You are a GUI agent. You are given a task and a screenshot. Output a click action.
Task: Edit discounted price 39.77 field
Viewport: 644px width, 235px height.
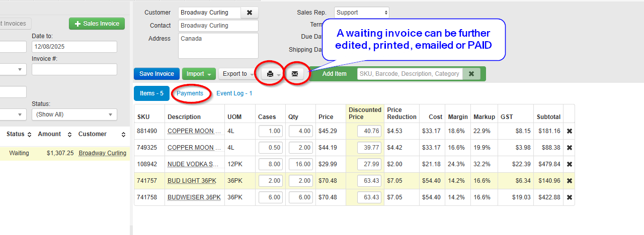(x=369, y=148)
